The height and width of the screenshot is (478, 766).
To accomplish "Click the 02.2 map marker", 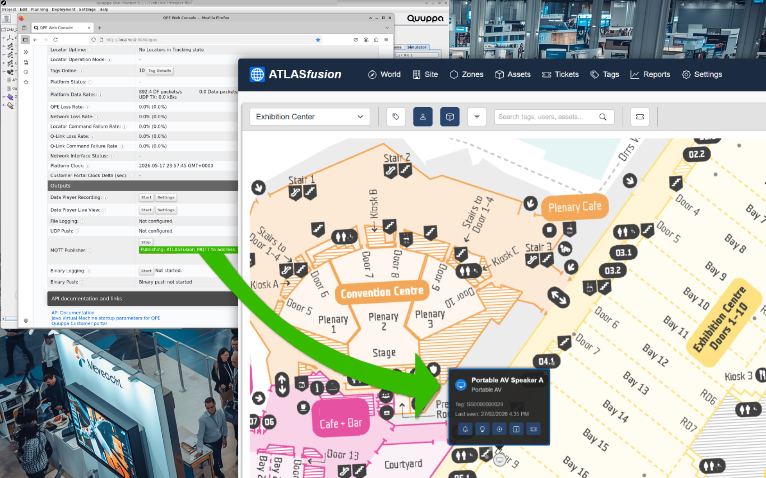I will (x=697, y=154).
